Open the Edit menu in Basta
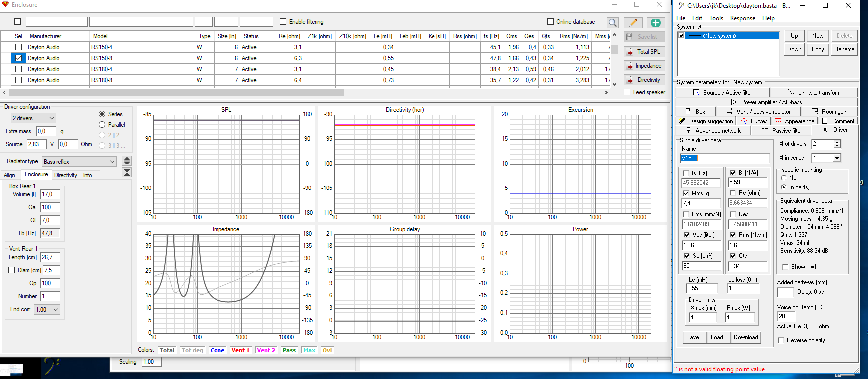 697,18
